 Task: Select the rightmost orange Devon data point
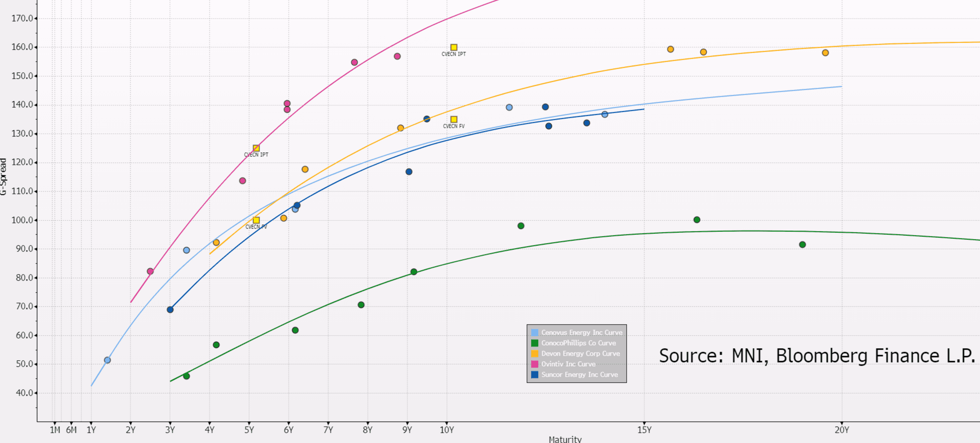(825, 53)
